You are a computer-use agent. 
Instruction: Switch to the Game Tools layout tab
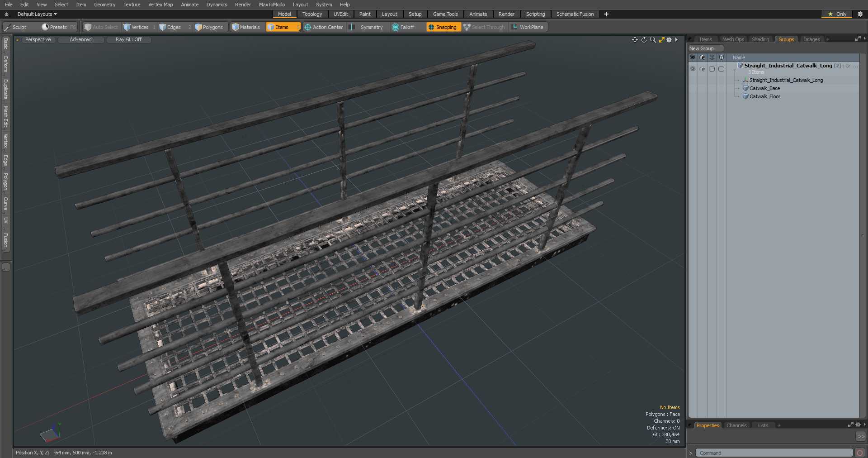click(x=445, y=14)
